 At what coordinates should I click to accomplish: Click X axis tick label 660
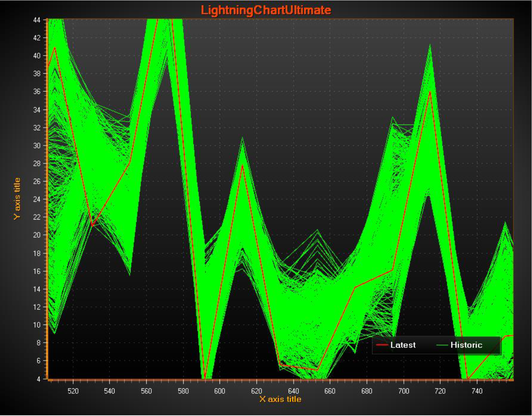[330, 391]
